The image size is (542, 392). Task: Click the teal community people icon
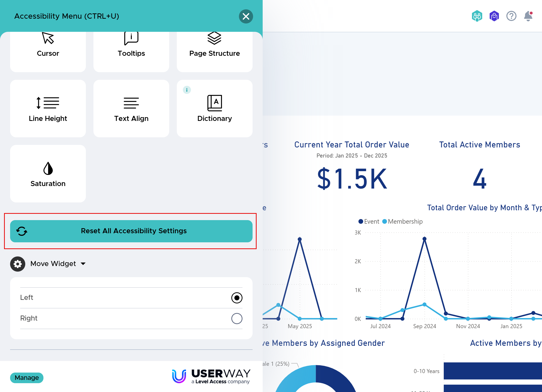tap(477, 16)
